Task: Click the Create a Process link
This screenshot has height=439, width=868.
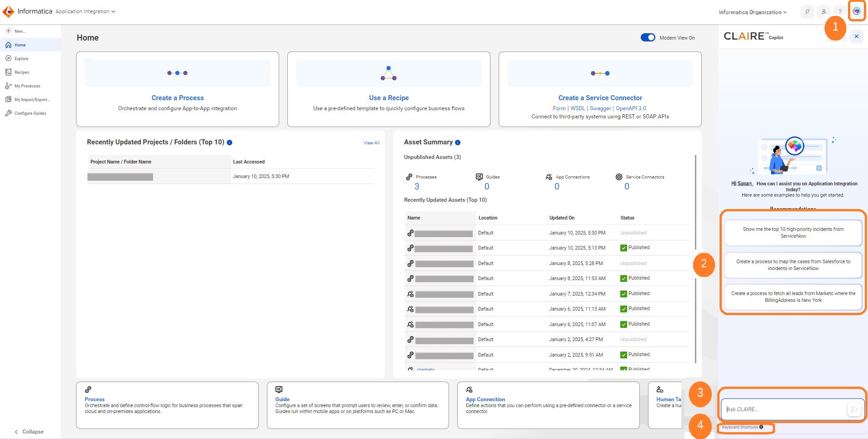Action: coord(178,98)
